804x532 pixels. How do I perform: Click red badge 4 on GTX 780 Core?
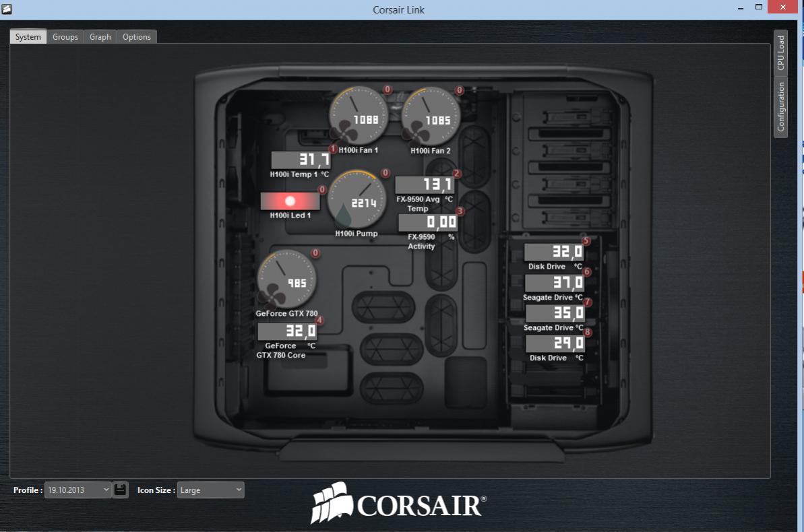(x=319, y=321)
